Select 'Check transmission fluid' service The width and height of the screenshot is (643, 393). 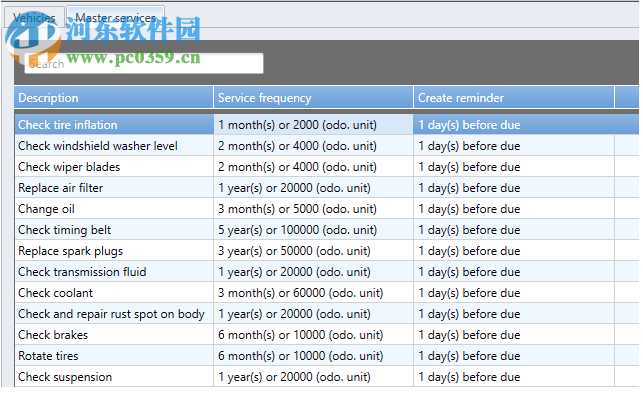pyautogui.click(x=114, y=272)
